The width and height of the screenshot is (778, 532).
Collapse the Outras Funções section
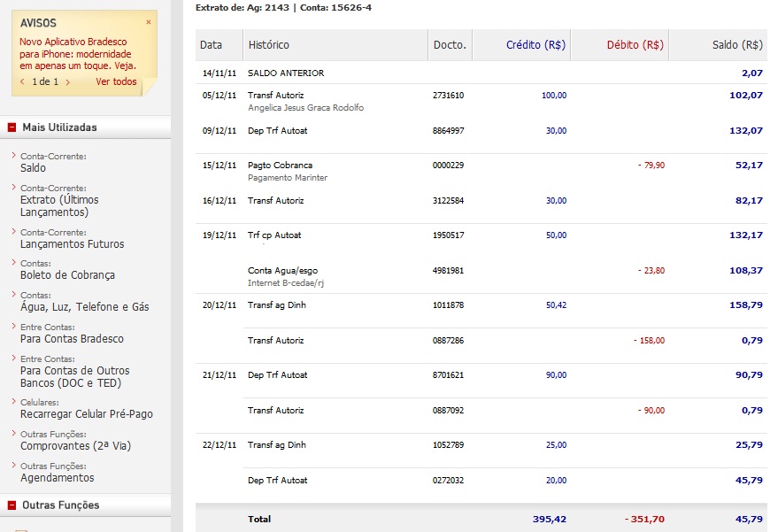(x=12, y=505)
